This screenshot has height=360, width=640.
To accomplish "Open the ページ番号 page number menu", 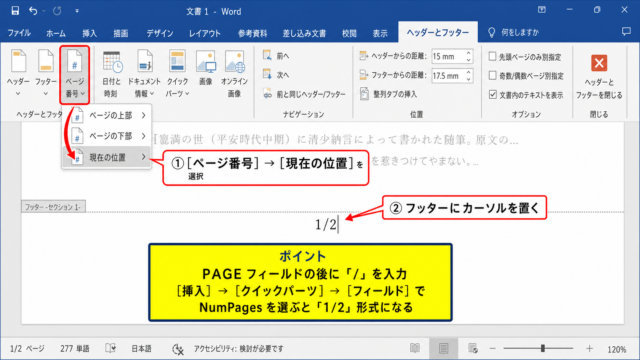I will tap(75, 74).
